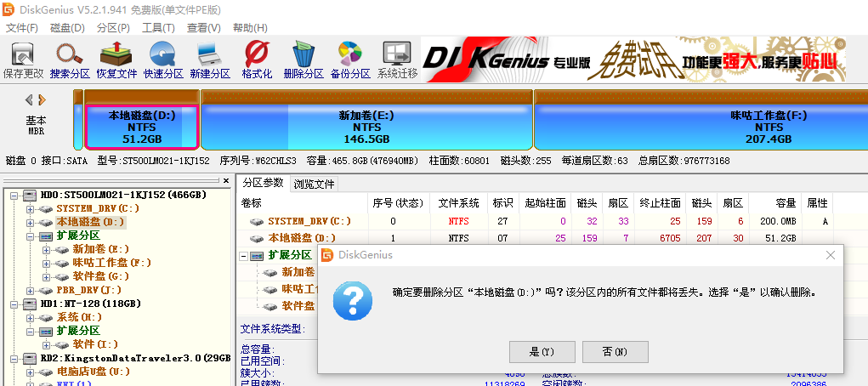Image resolution: width=868 pixels, height=386 pixels.
Task: Select HD1:NT-128(118GB) disk in tree
Action: click(91, 304)
